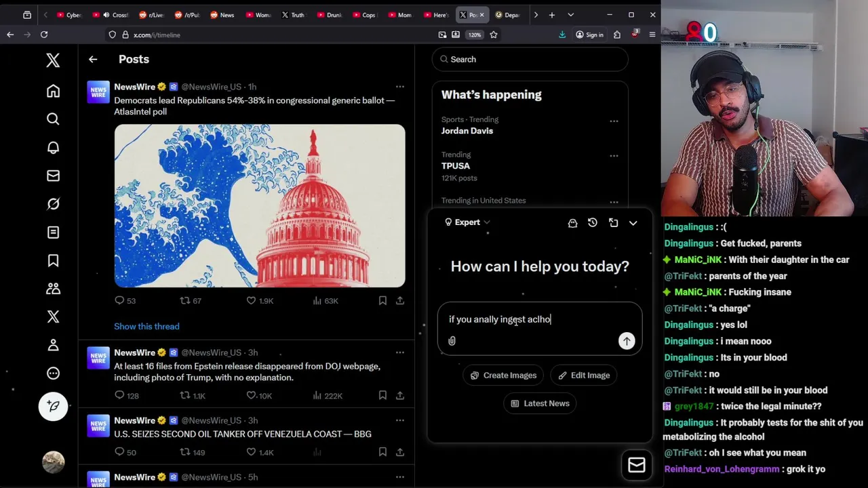Bookmark the oil tanker post

click(382, 452)
